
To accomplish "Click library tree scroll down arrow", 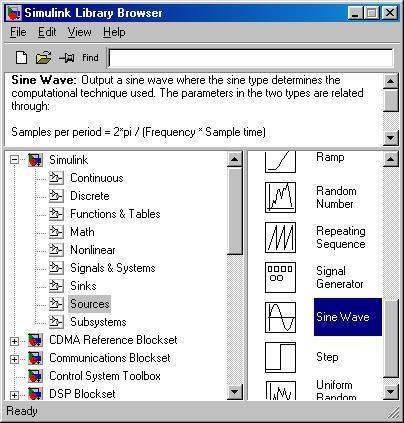I will pos(234,392).
